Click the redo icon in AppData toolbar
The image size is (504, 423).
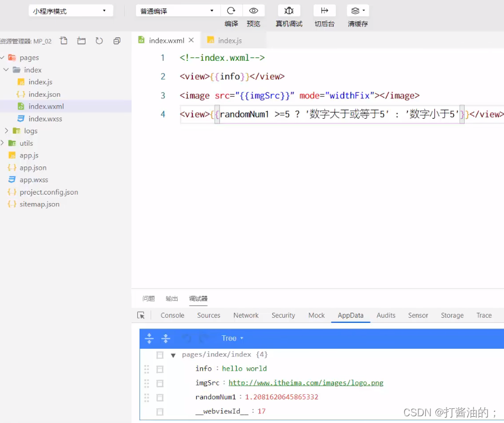coord(204,339)
